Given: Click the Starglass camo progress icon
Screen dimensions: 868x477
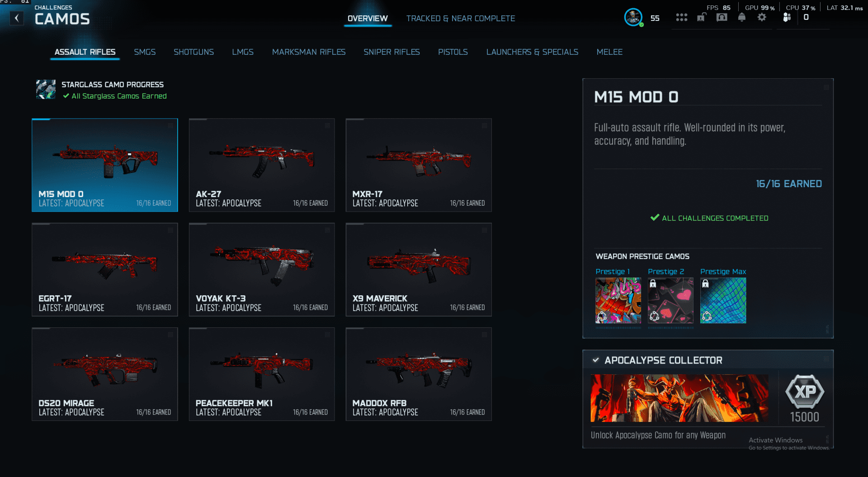Looking at the screenshot, I should 46,90.
